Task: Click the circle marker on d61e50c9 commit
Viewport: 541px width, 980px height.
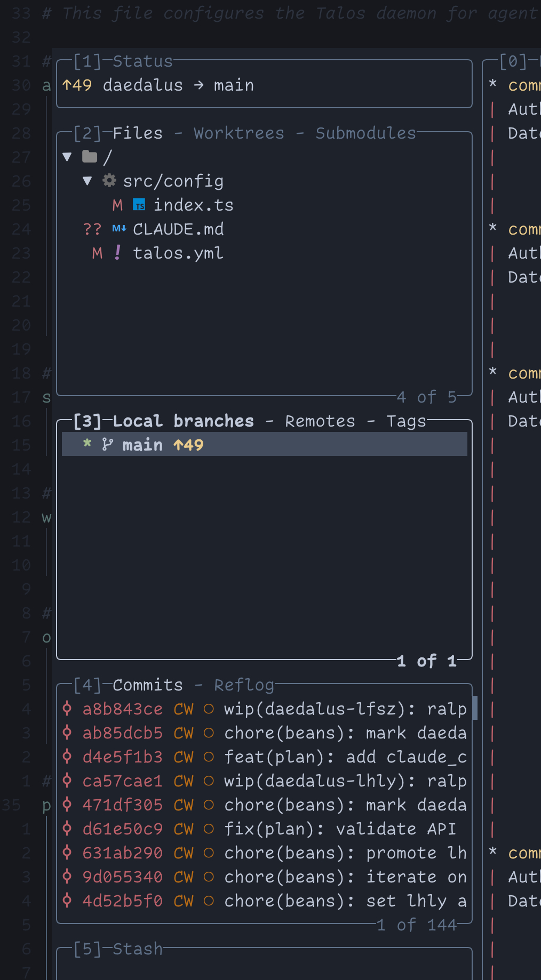Action: click(209, 829)
